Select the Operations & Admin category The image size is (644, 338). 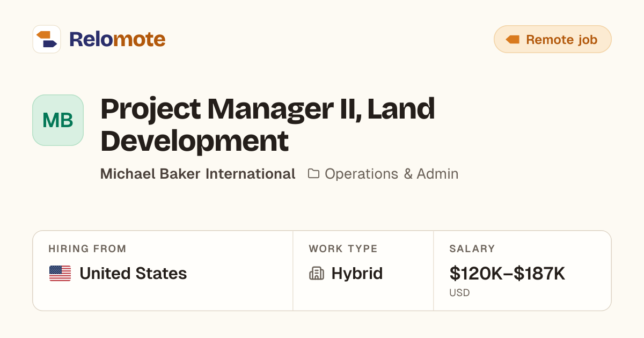(x=391, y=174)
